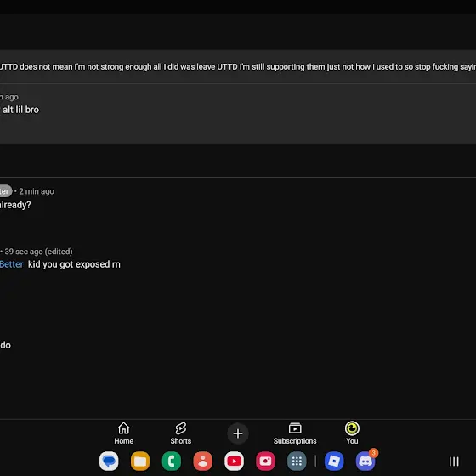Image resolution: width=476 pixels, height=476 pixels.
Task: Tap the YouTube icon in the dock
Action: pos(234,461)
